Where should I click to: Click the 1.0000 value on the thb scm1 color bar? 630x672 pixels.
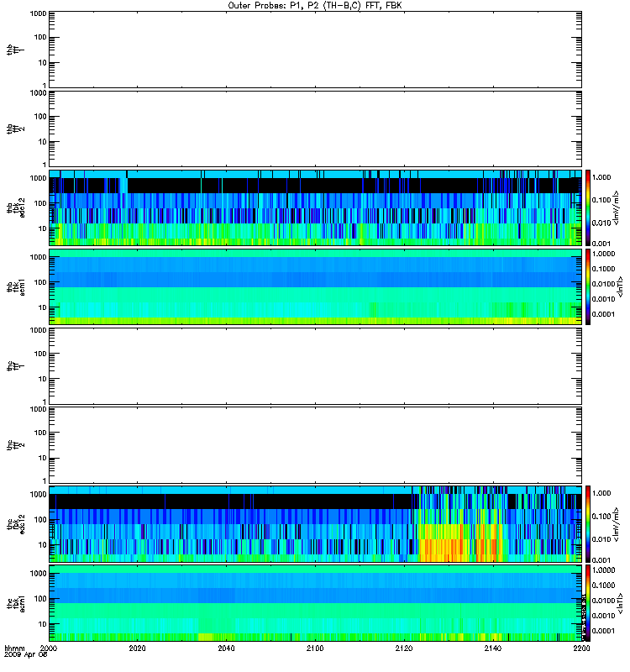[x=603, y=254]
